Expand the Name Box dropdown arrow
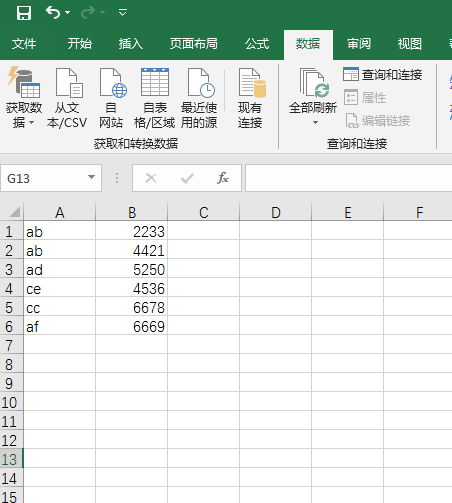The image size is (452, 503). (91, 177)
